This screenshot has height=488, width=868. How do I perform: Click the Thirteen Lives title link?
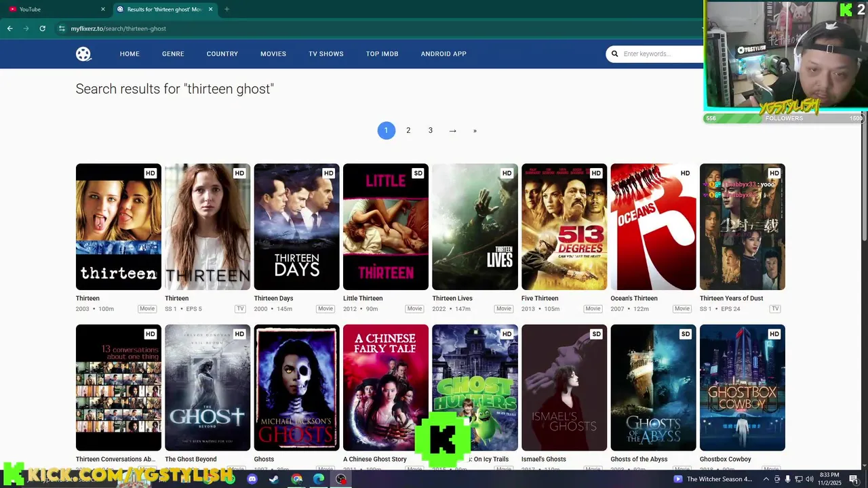(x=452, y=298)
